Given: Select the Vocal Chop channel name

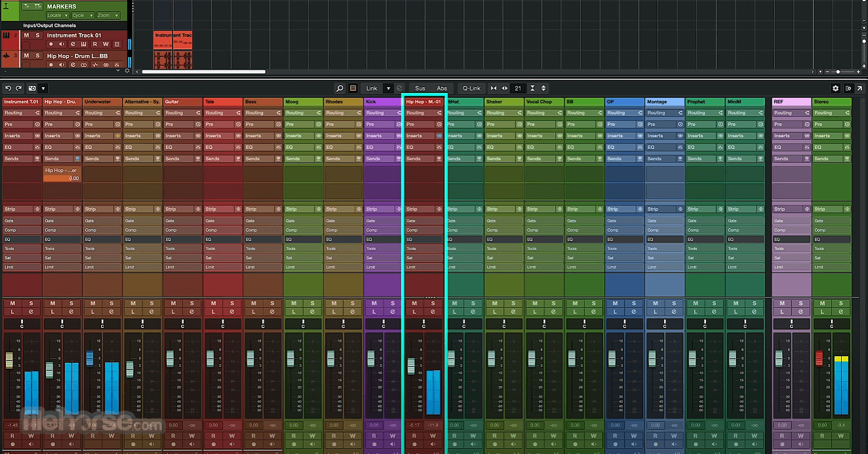Looking at the screenshot, I should pyautogui.click(x=544, y=102).
